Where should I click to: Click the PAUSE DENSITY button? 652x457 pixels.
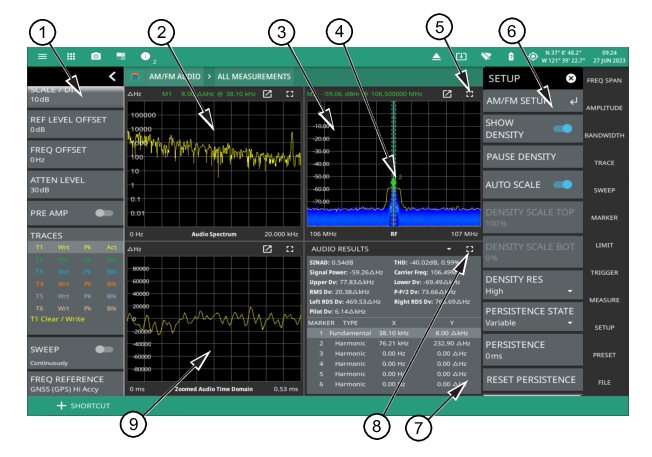pos(530,157)
